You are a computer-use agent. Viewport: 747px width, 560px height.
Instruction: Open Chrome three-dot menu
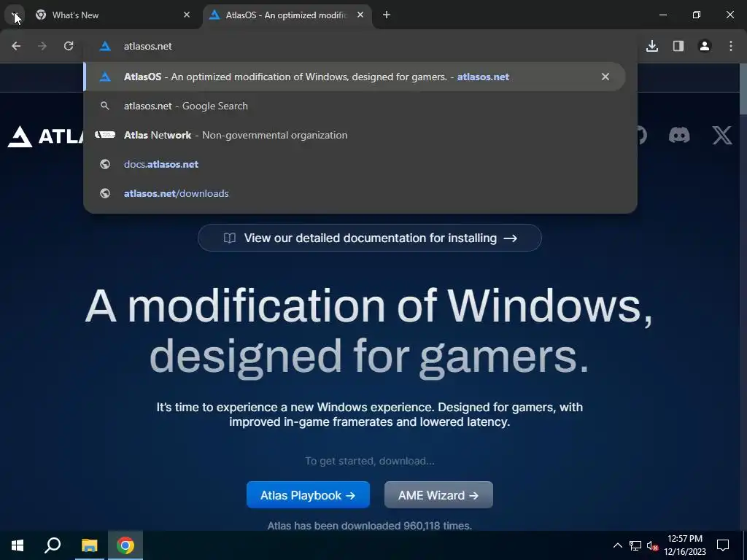[x=731, y=46]
